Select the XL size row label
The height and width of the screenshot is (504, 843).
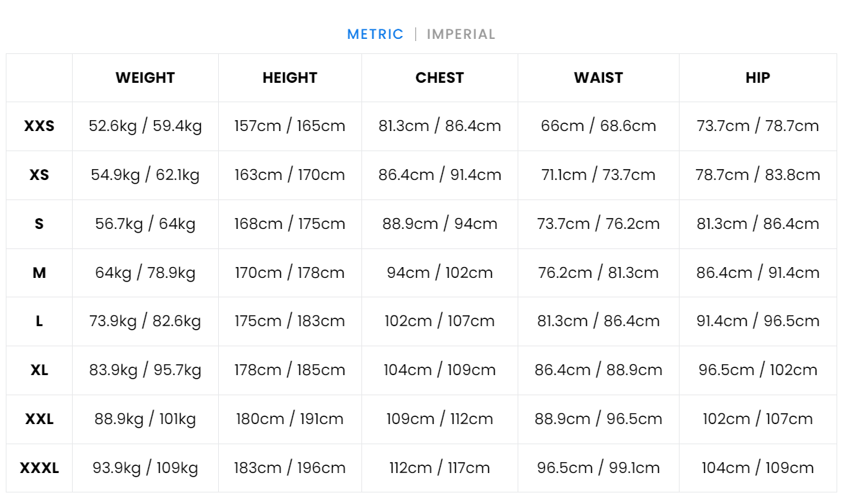tap(40, 370)
